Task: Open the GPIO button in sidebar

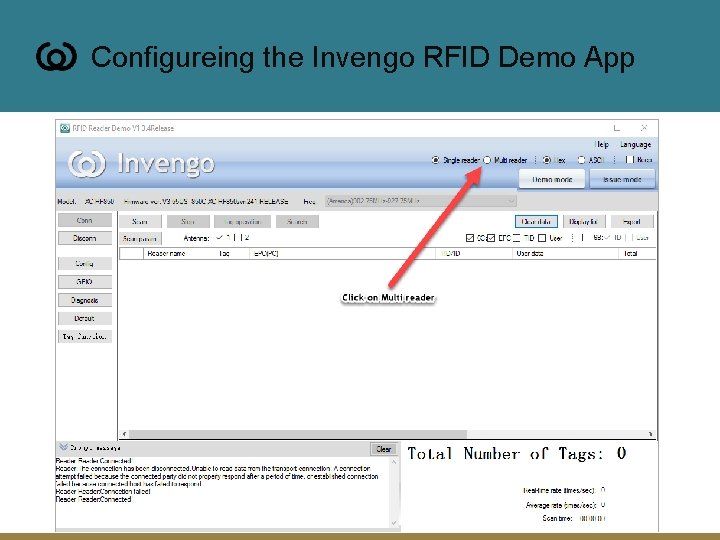Action: [84, 281]
